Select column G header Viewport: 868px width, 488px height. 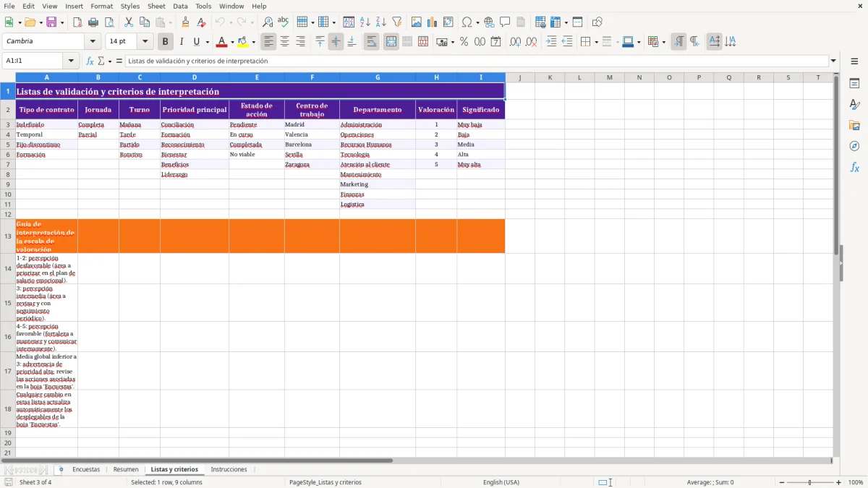pos(378,77)
